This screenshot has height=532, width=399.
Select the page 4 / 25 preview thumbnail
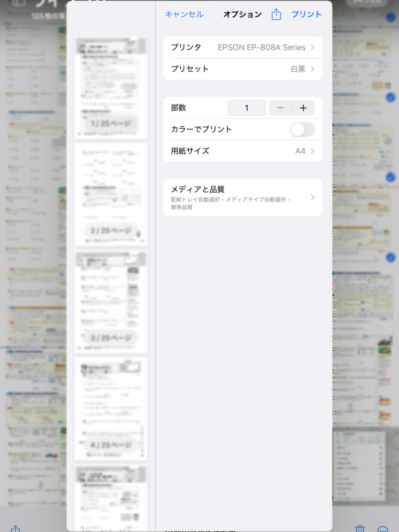pyautogui.click(x=111, y=409)
